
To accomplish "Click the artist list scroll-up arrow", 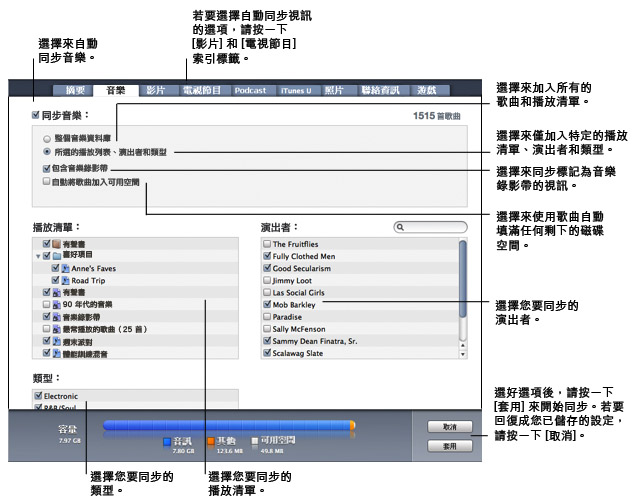I will coord(462,345).
